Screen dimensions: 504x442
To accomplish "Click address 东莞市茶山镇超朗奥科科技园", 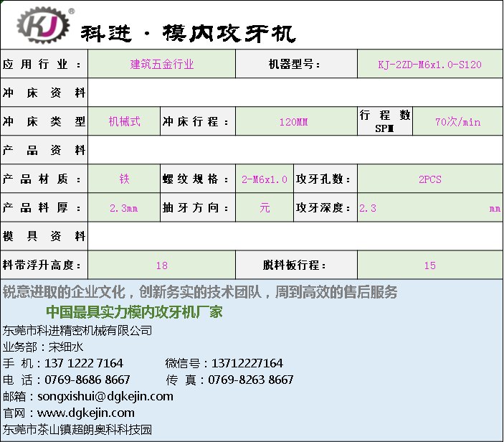I will tap(77, 430).
